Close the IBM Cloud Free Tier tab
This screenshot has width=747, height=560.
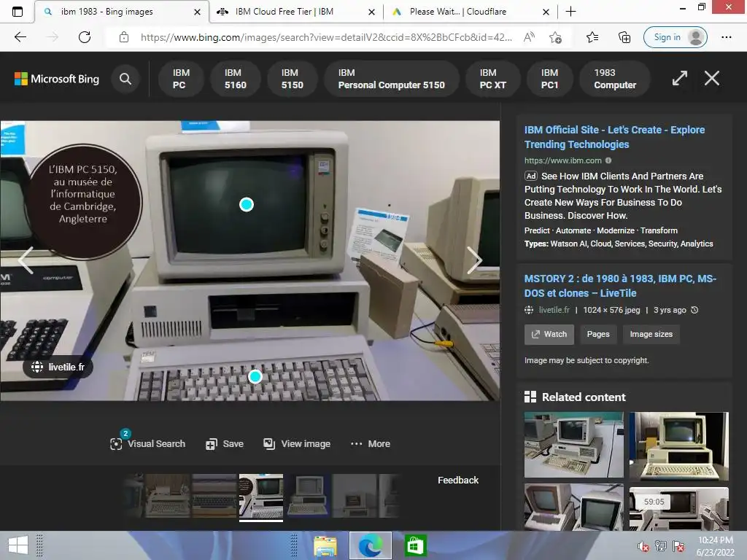(371, 12)
